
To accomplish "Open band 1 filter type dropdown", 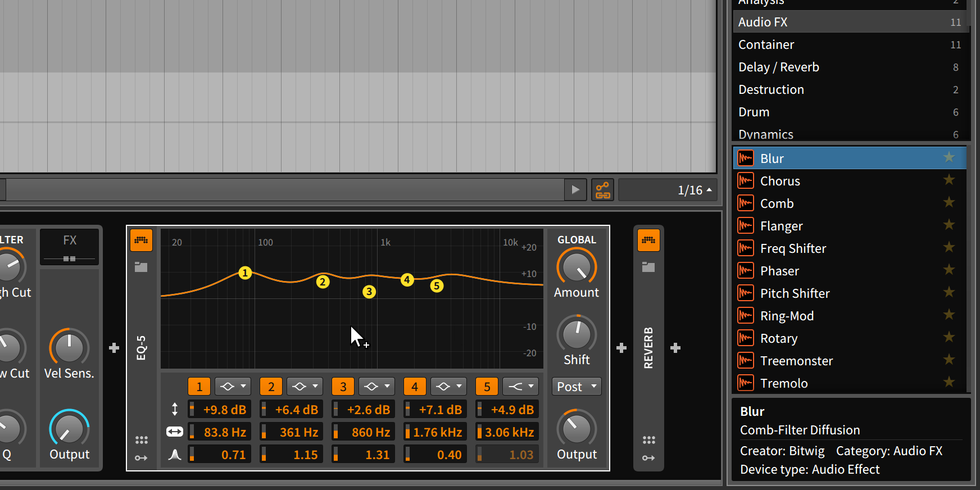I will (x=233, y=387).
